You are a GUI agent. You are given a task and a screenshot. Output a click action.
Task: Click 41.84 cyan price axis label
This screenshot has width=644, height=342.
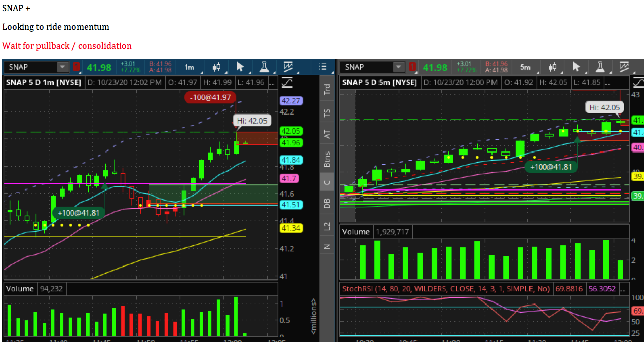click(291, 160)
